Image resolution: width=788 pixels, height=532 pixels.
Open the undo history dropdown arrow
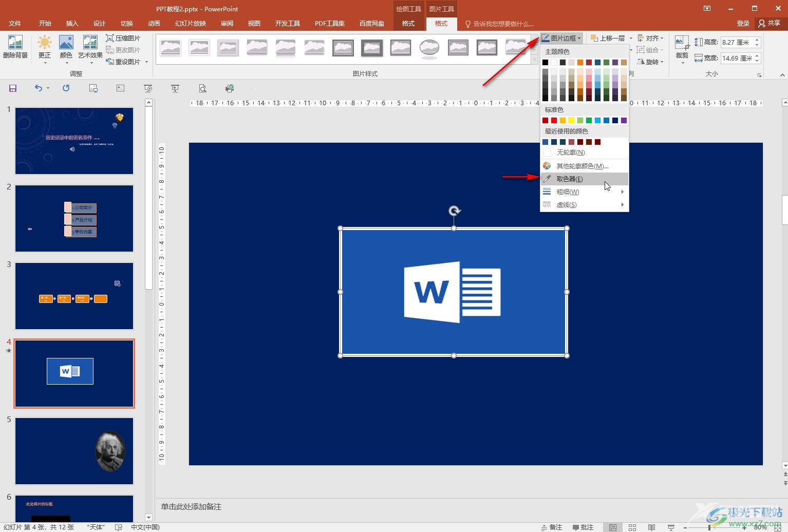tap(48, 88)
